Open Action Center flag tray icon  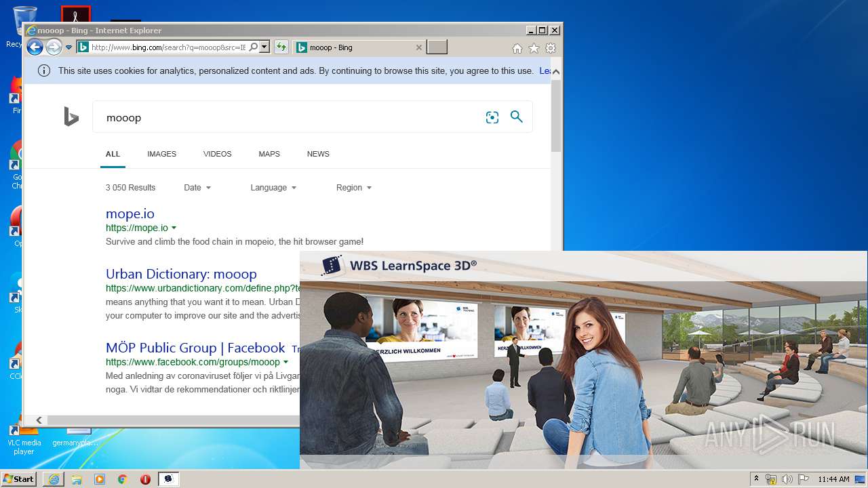pyautogui.click(x=804, y=479)
